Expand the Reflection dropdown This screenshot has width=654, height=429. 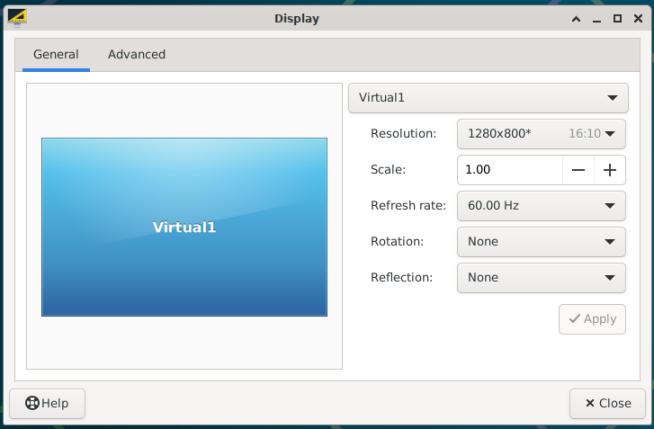[x=541, y=277]
